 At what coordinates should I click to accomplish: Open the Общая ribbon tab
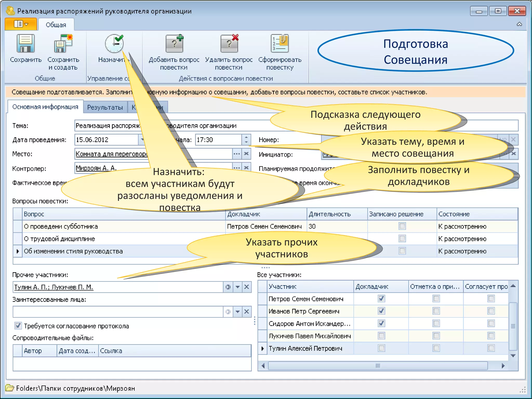[x=56, y=25]
